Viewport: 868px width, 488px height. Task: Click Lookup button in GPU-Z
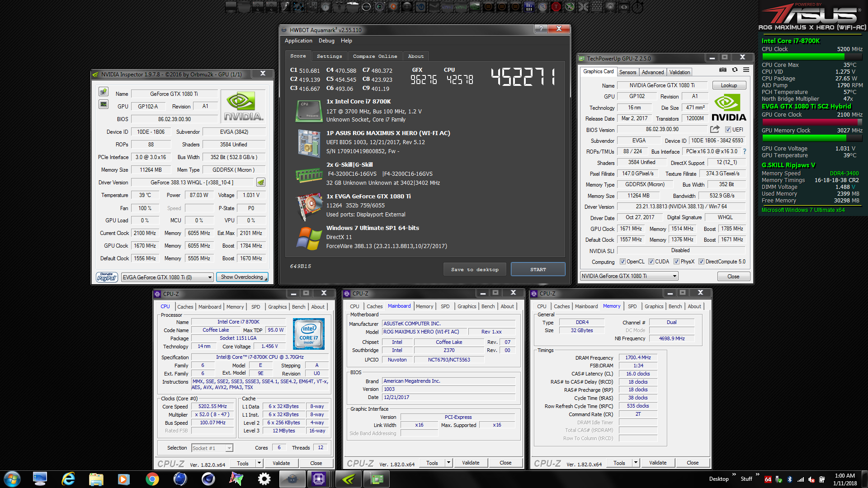tap(729, 85)
